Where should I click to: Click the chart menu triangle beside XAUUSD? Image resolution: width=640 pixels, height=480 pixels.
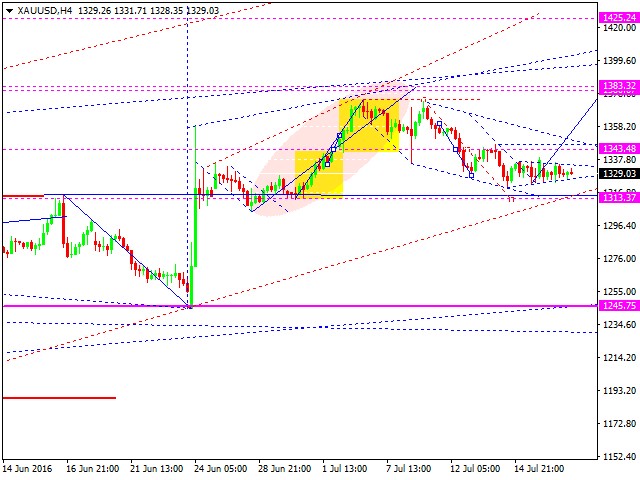[9, 11]
